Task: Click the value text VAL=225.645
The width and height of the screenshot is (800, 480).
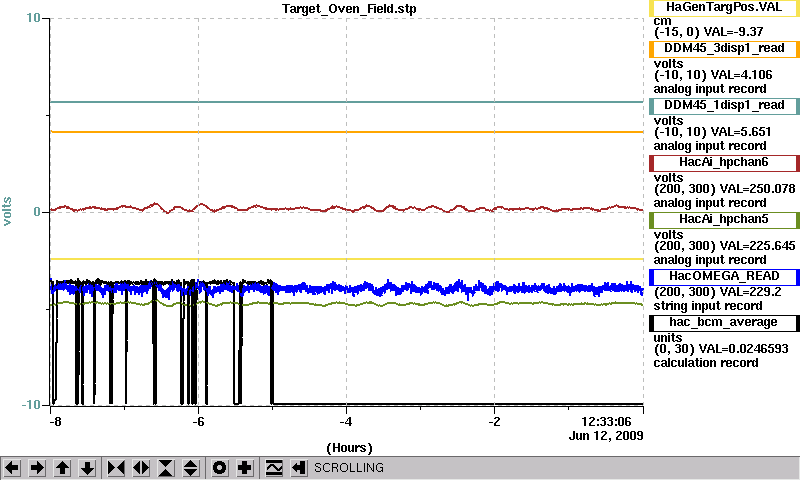Action: pyautogui.click(x=757, y=246)
